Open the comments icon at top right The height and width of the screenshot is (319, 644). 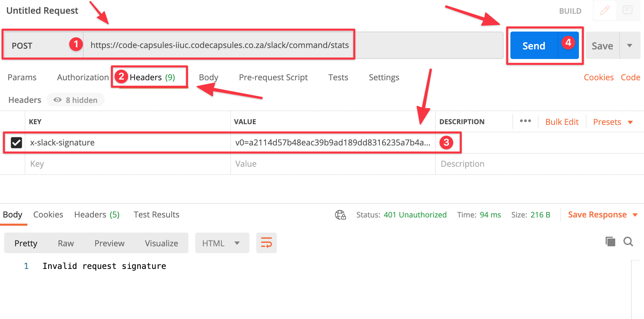(627, 10)
